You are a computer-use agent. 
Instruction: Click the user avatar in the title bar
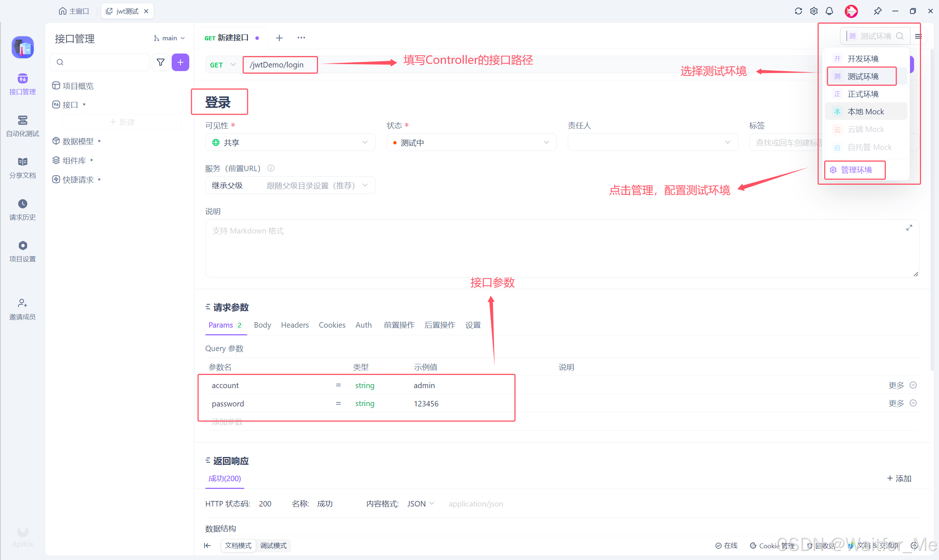coord(851,11)
